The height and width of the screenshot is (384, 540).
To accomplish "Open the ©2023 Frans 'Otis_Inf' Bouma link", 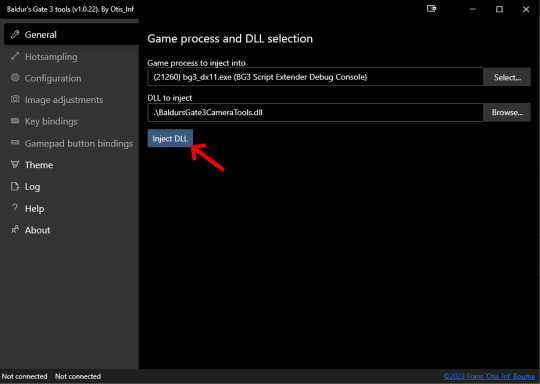I will pos(489,376).
